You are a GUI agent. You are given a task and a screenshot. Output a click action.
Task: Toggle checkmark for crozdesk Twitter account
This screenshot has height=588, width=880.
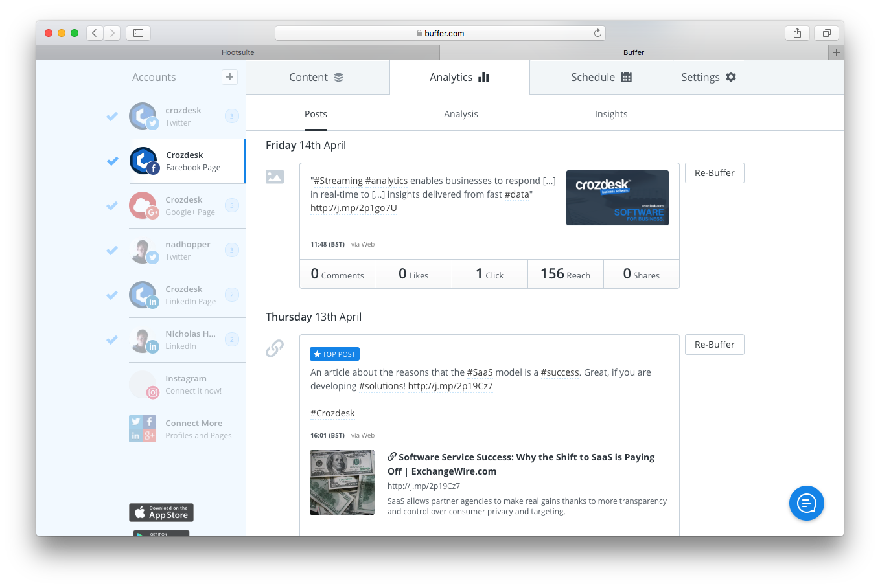[112, 117]
